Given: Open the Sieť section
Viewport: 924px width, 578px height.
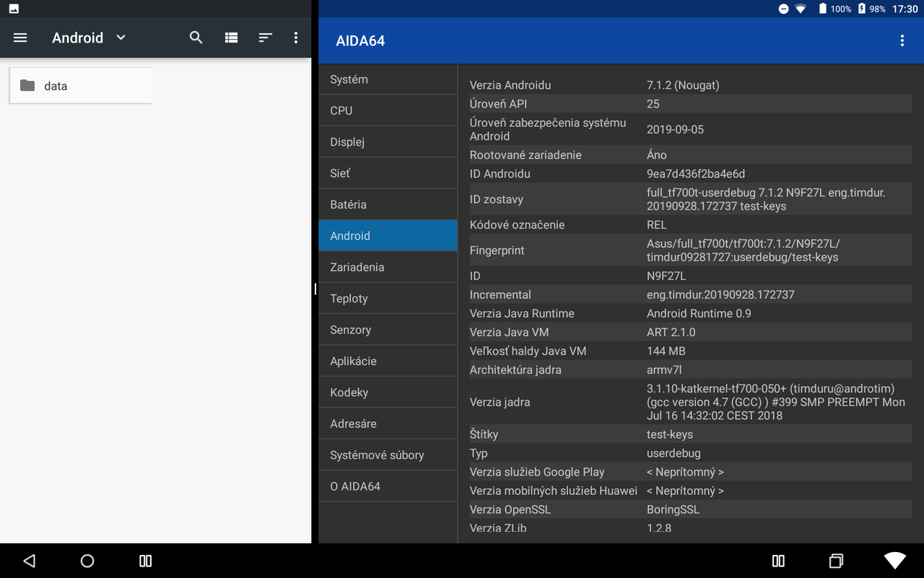Looking at the screenshot, I should point(388,173).
